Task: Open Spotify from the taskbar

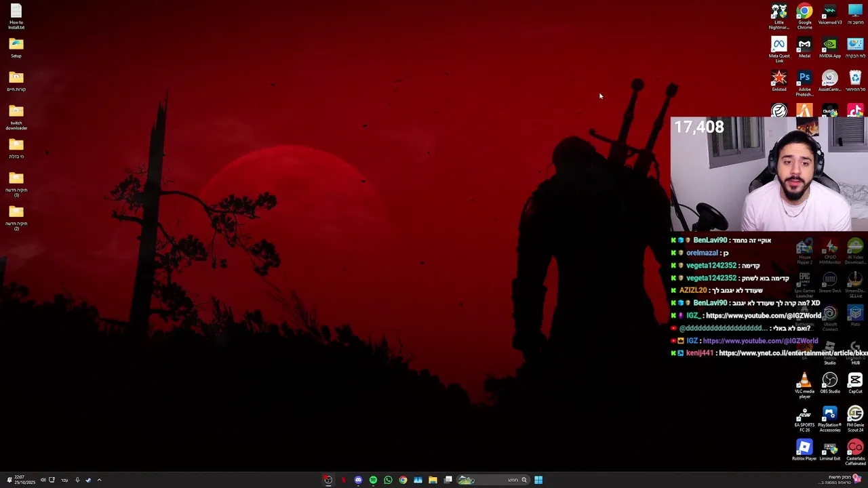Action: (x=373, y=480)
